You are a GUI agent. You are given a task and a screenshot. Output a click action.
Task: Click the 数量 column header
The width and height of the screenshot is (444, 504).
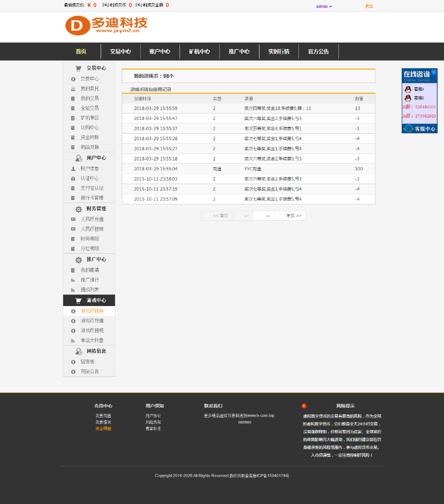click(359, 99)
